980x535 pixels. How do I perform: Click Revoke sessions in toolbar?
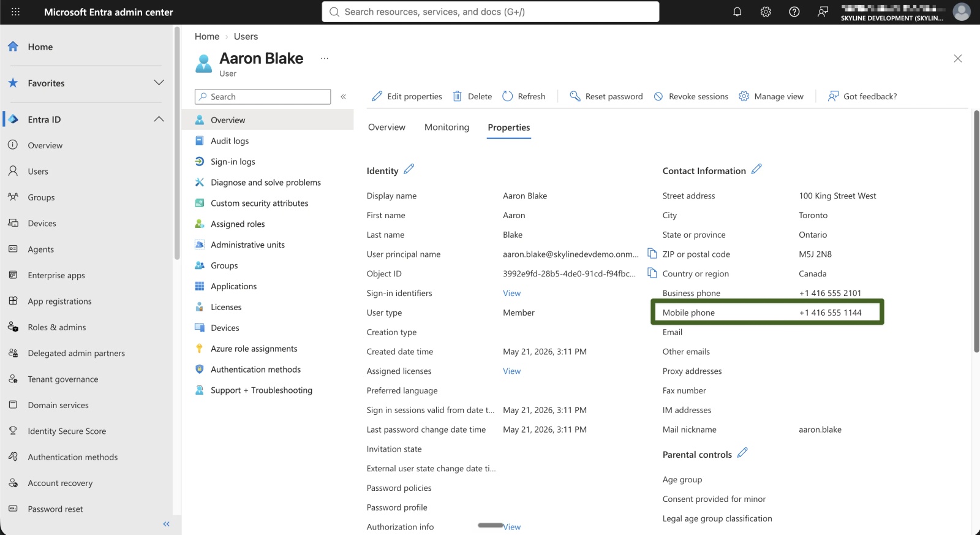tap(691, 96)
